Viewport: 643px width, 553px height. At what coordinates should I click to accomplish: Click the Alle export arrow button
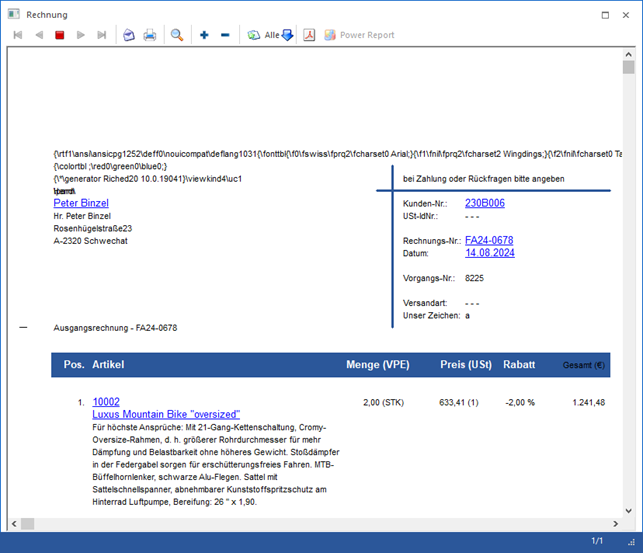(x=286, y=35)
